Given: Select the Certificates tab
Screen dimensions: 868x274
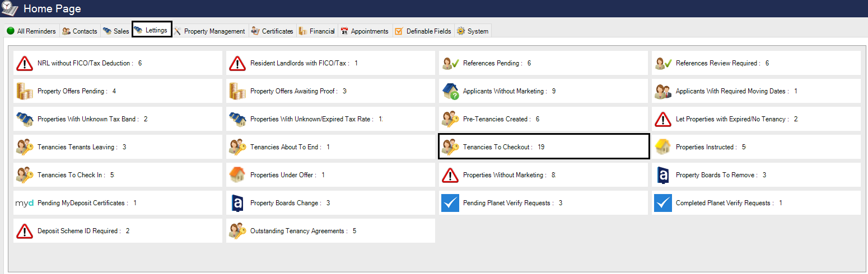Looking at the screenshot, I should coord(272,31).
